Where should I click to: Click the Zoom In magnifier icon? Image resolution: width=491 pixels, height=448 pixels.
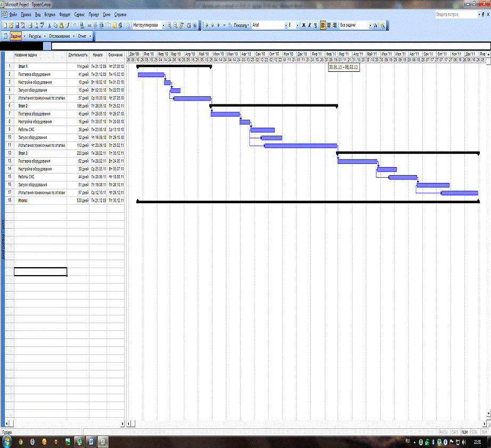pyautogui.click(x=169, y=25)
